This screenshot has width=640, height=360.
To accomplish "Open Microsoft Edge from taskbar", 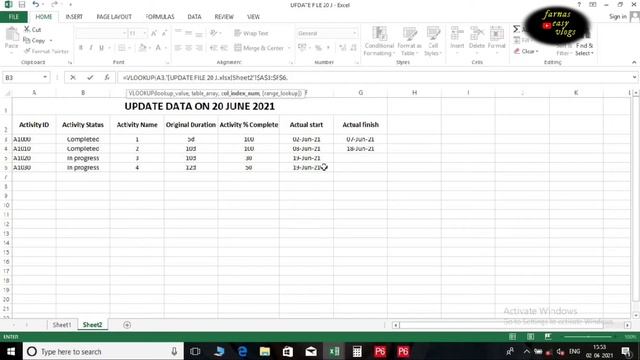I will pos(242,351).
